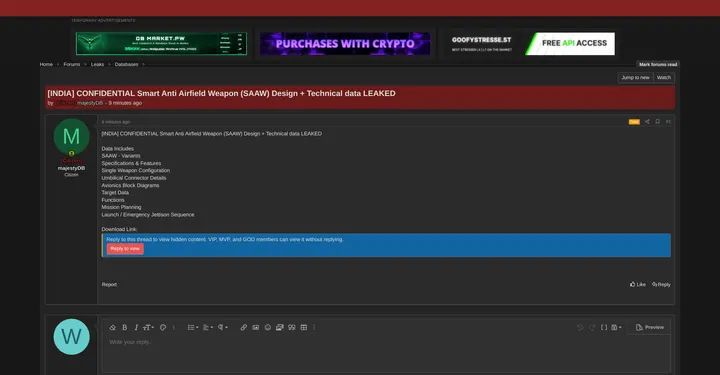Click majestyDB author link in thread header
This screenshot has height=375, width=720.
(x=90, y=103)
